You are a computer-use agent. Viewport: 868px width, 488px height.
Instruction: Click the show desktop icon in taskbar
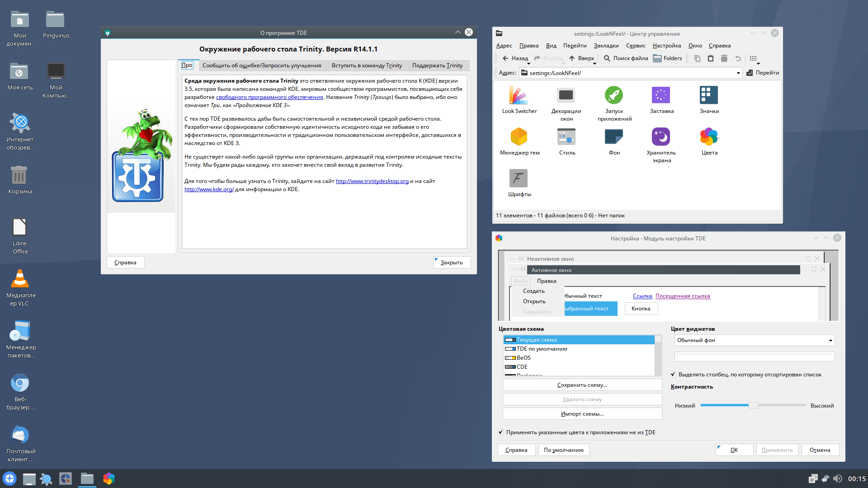point(29,479)
